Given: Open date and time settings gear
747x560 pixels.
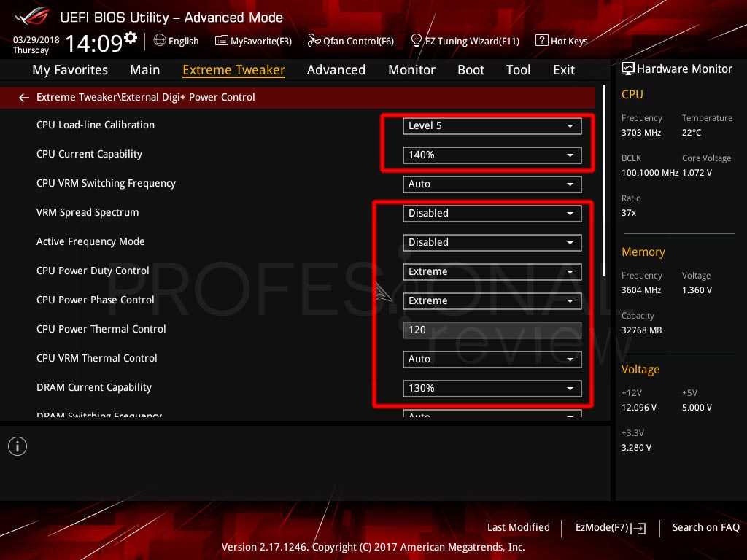Looking at the screenshot, I should point(130,37).
